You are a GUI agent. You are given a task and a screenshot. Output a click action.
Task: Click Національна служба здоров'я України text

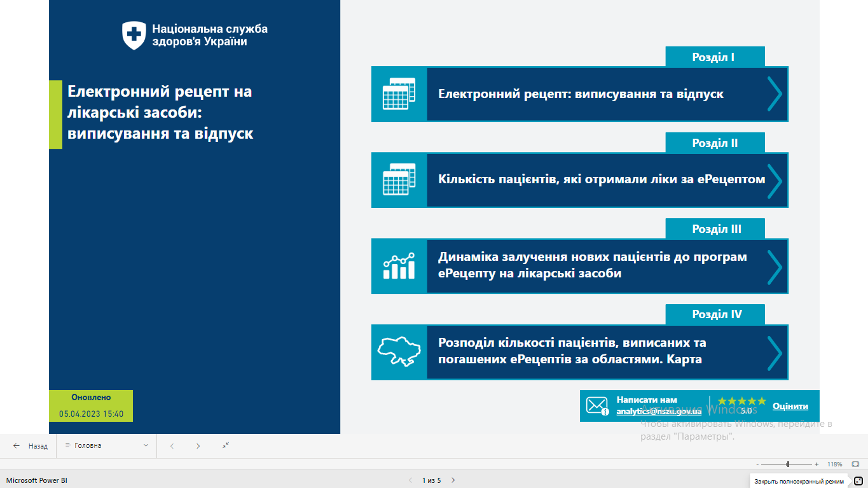pyautogui.click(x=210, y=35)
